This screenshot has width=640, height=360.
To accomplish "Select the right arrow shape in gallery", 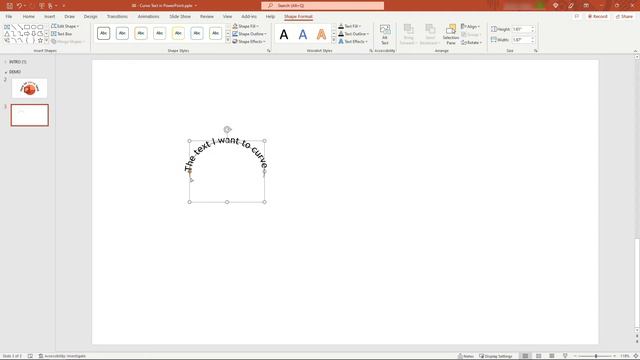I will [27, 34].
